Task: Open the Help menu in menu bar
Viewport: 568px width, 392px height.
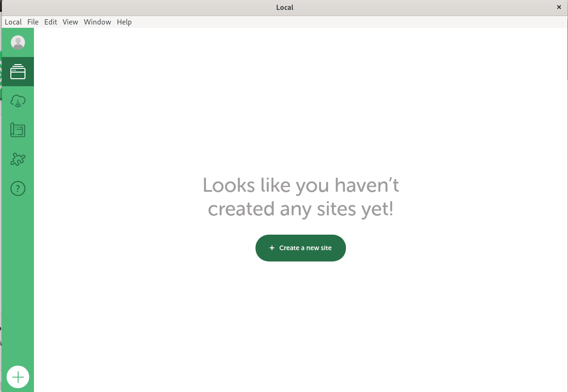Action: tap(124, 22)
